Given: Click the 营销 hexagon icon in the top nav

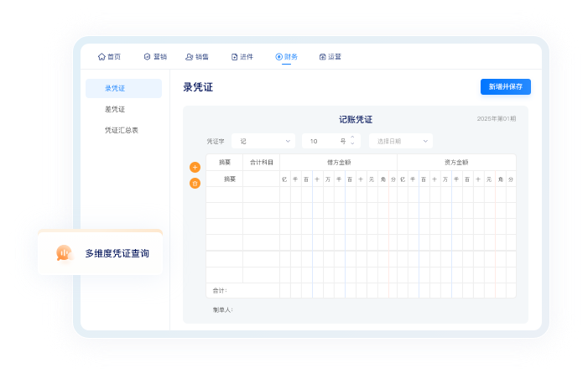Looking at the screenshot, I should [x=147, y=57].
